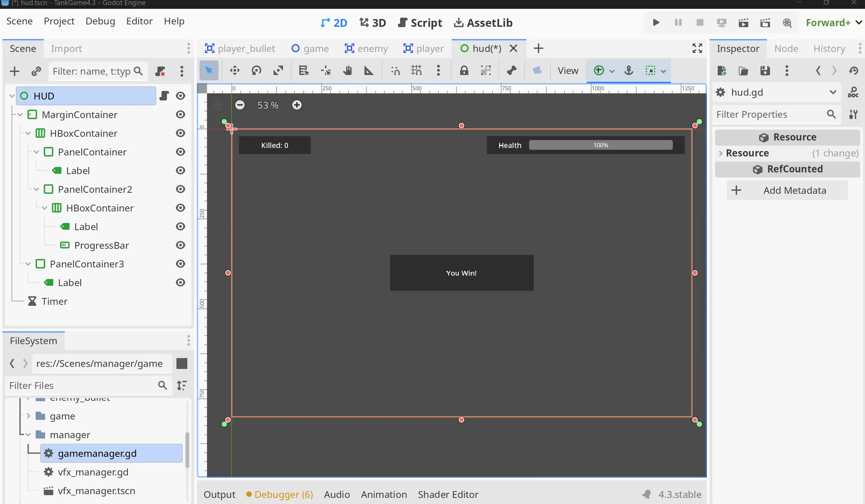Viewport: 865px width, 504px height.
Task: Open the Project menu
Action: click(x=59, y=21)
